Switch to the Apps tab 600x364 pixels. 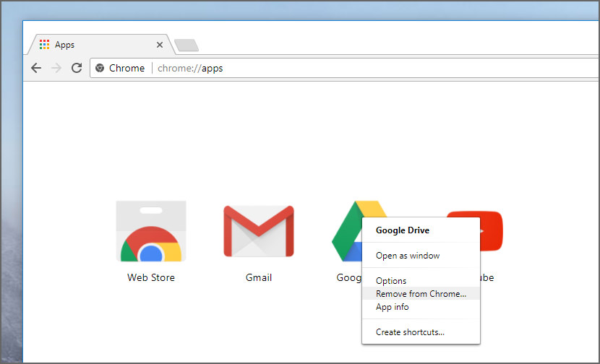point(101,45)
